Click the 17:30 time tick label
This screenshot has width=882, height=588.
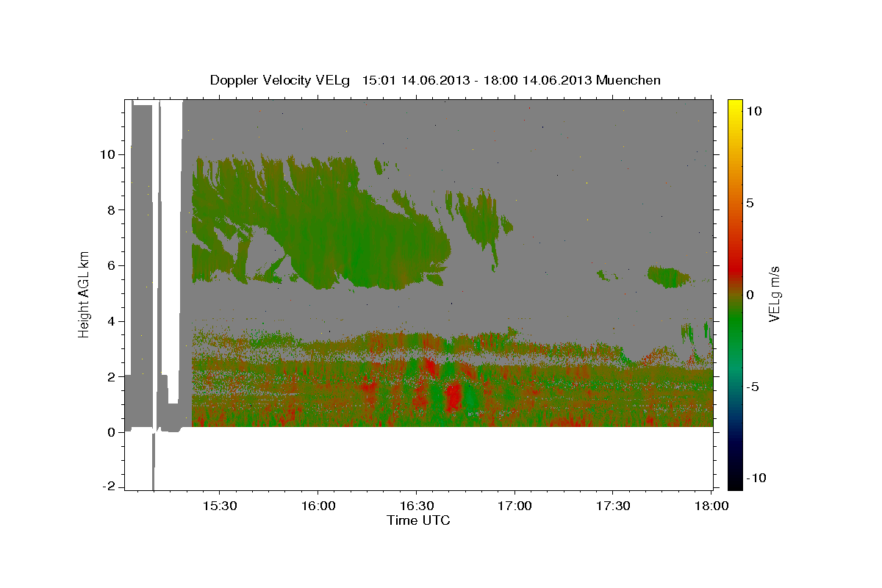point(613,506)
